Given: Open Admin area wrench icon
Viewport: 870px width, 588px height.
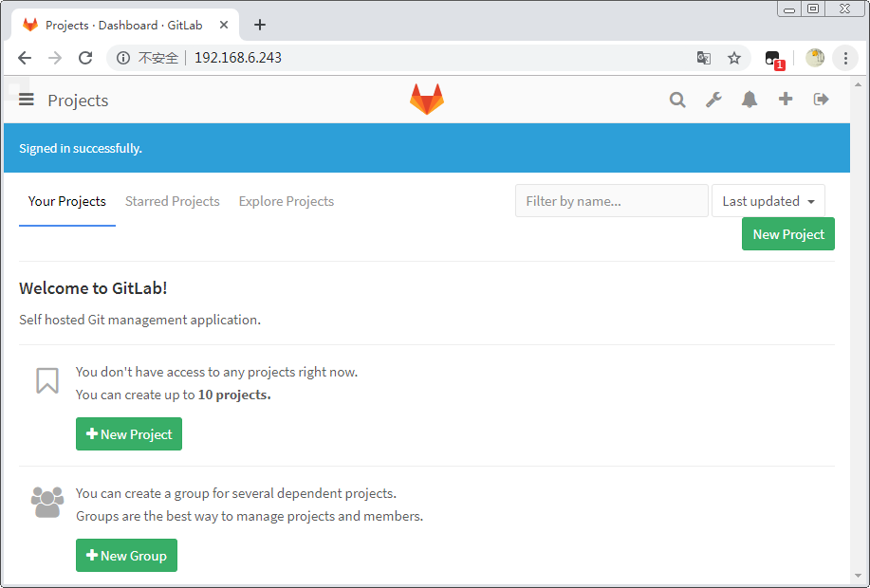Looking at the screenshot, I should 713,100.
